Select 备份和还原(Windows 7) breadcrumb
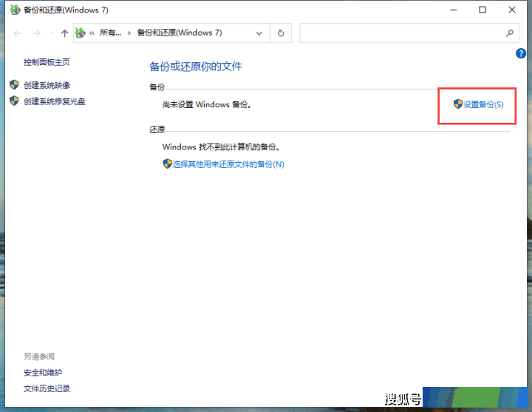Screen dimensions: 532x412 [x=180, y=33]
